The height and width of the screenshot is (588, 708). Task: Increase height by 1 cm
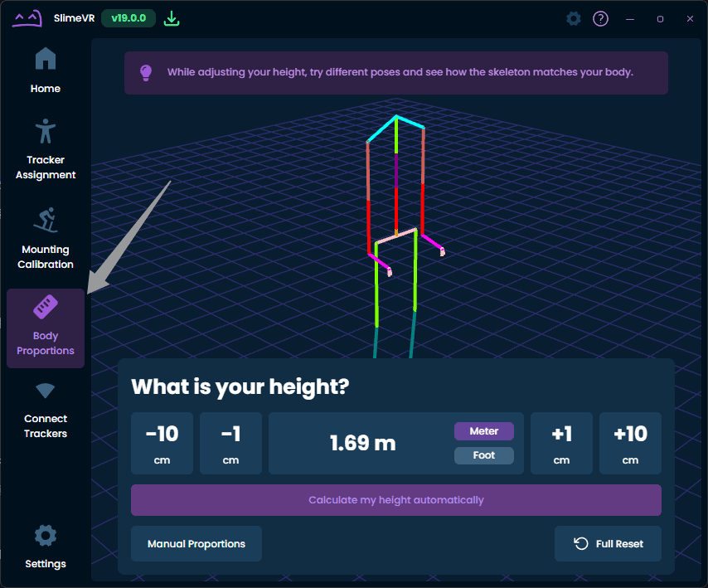562,443
